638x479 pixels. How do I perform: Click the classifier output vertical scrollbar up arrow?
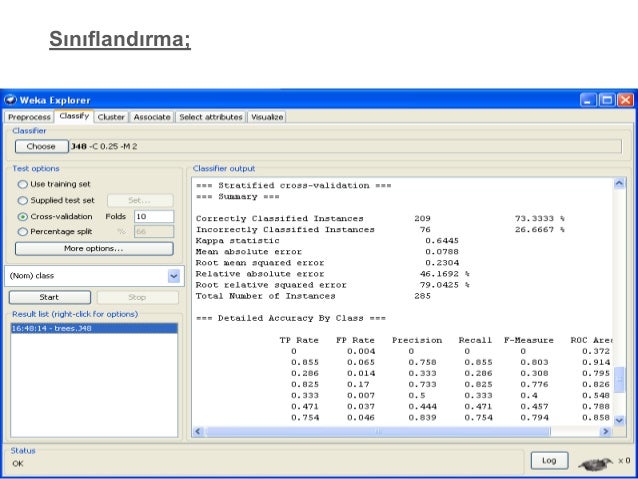click(618, 184)
